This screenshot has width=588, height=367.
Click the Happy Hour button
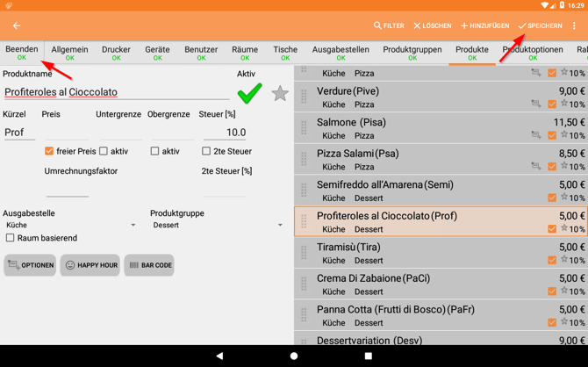(x=90, y=265)
